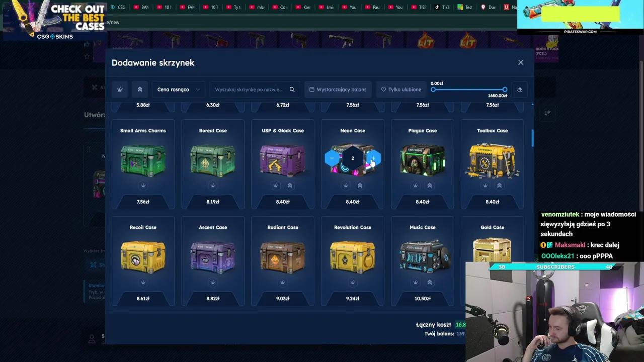Click the Neon Case 8.40zł price
The image size is (644, 362).
tap(353, 202)
